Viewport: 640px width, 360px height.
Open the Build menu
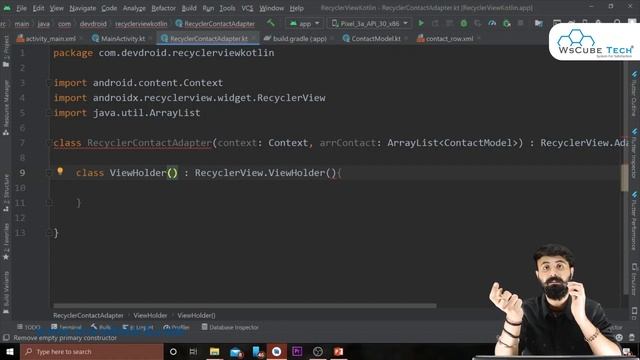(189, 8)
